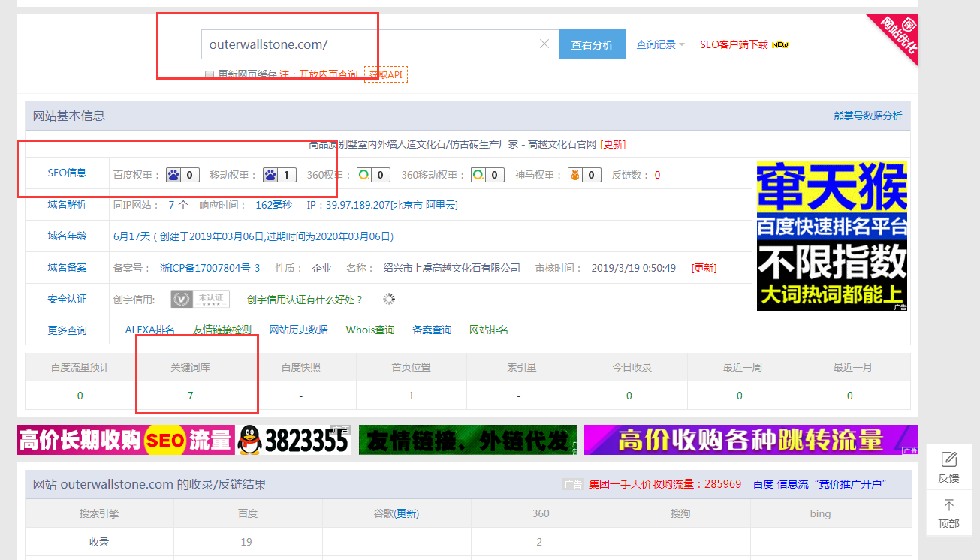Open the Whois查询 link
The height and width of the screenshot is (560, 980).
tap(370, 330)
